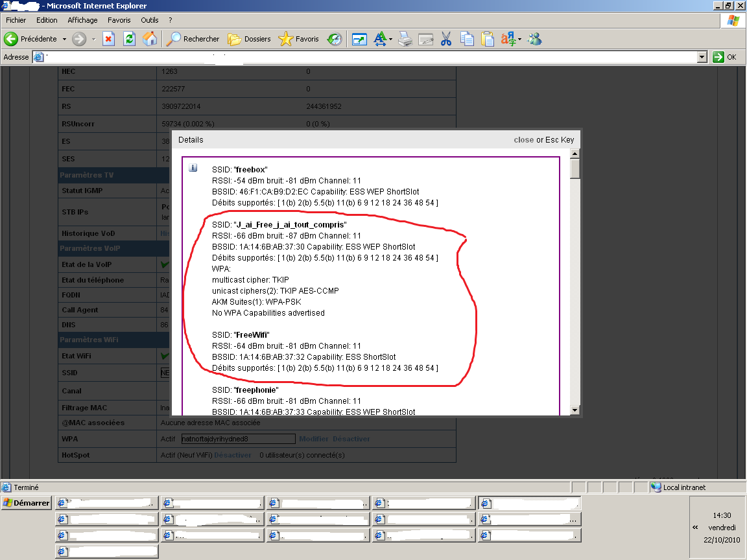Copy with the toolbar copy icon
The height and width of the screenshot is (560, 747).
[467, 39]
